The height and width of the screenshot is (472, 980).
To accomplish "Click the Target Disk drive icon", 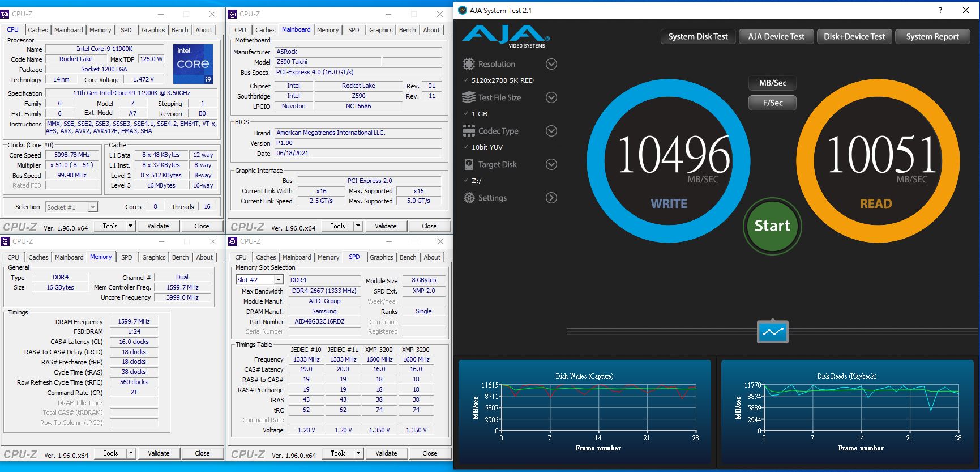I will [x=469, y=164].
